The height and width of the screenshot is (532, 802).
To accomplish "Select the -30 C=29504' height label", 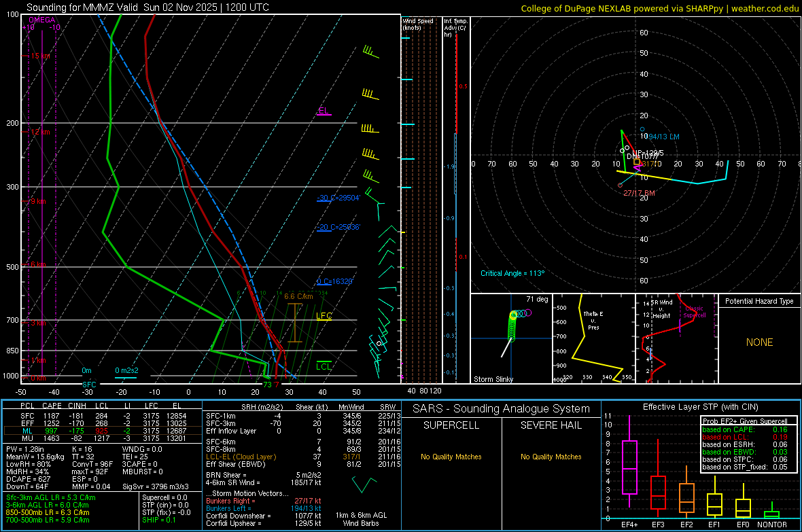I will tap(338, 198).
